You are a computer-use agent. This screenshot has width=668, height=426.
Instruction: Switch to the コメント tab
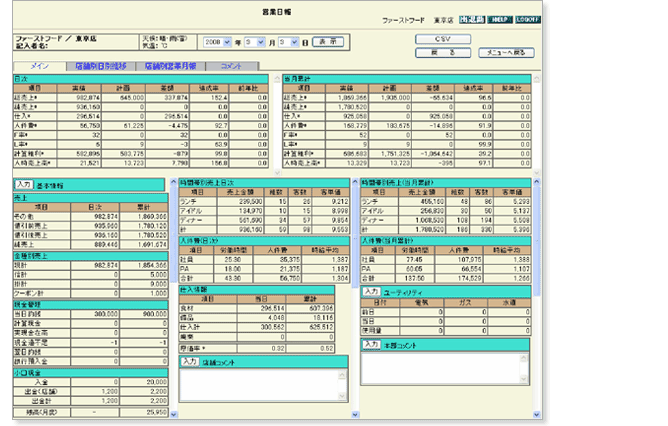click(x=230, y=65)
